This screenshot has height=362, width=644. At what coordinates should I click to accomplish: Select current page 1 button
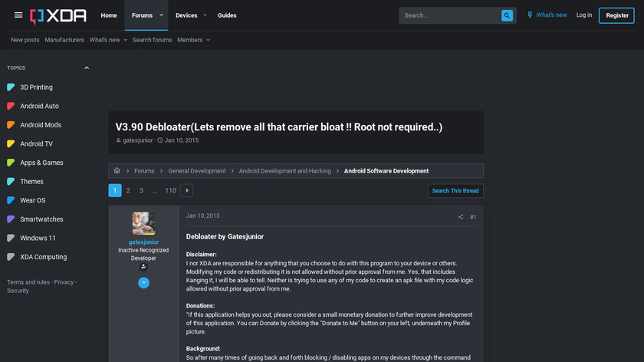click(x=115, y=191)
